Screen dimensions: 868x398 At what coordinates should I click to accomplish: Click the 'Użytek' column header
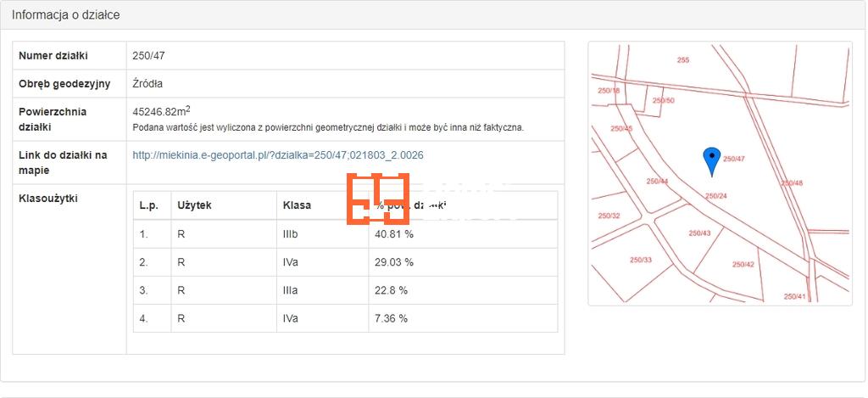point(194,205)
